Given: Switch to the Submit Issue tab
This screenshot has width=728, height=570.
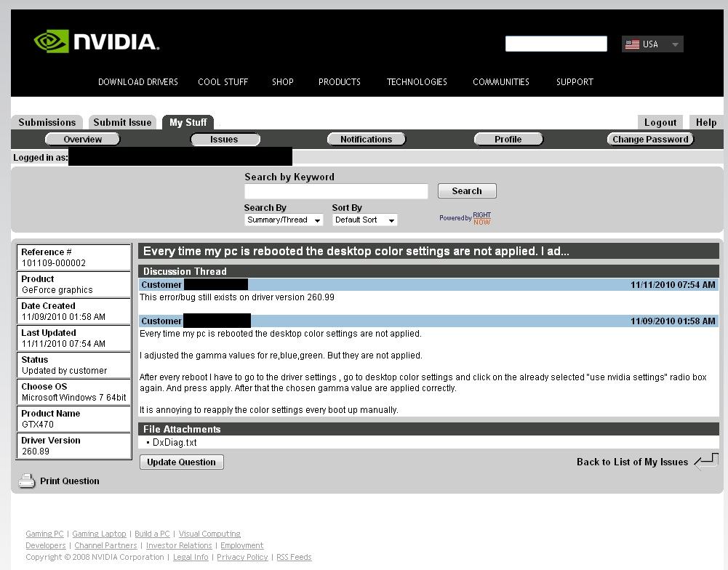Looking at the screenshot, I should click(x=123, y=122).
